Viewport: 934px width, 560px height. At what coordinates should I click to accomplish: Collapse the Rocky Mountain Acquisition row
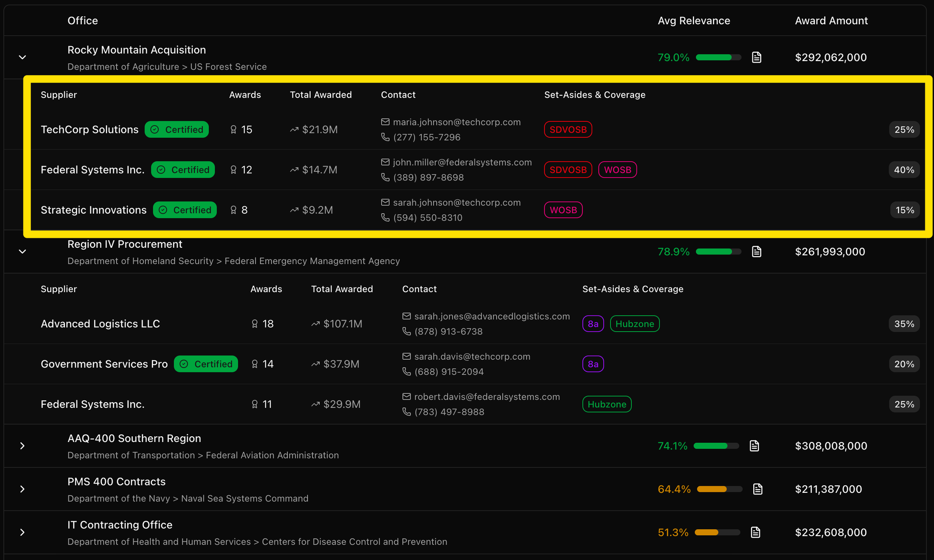tap(22, 57)
